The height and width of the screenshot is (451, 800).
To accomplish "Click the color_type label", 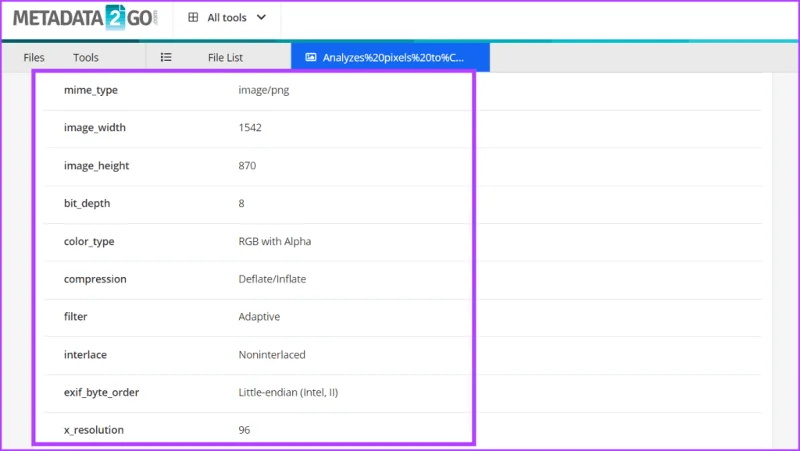I will click(x=89, y=242).
